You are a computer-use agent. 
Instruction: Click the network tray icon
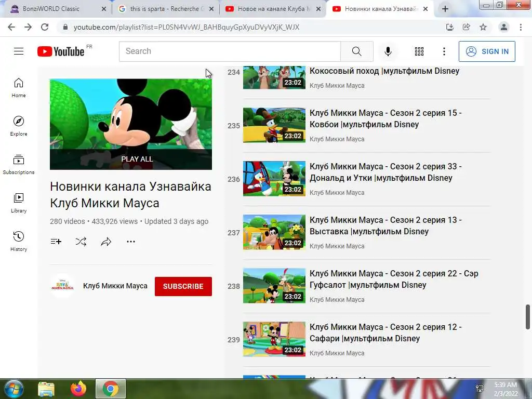coord(480,389)
